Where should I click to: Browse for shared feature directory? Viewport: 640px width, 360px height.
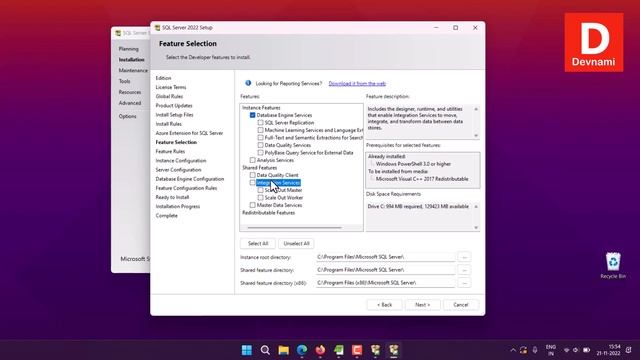pos(464,270)
